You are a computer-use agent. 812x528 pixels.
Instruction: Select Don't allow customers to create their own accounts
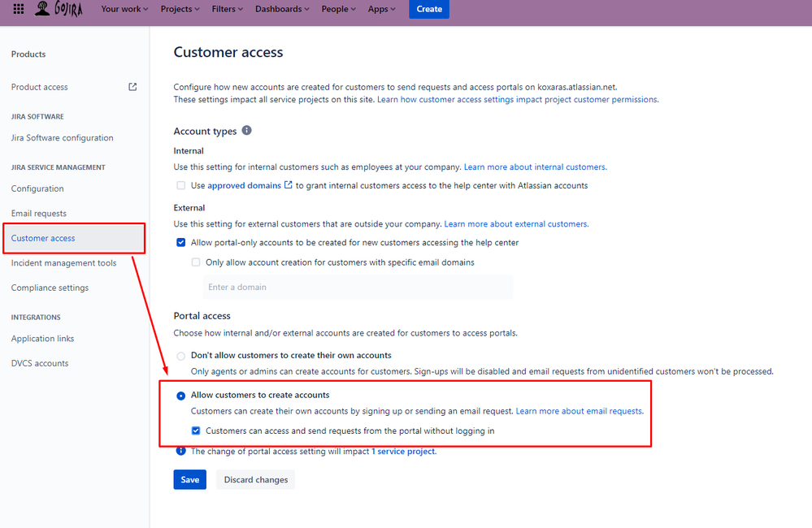180,355
